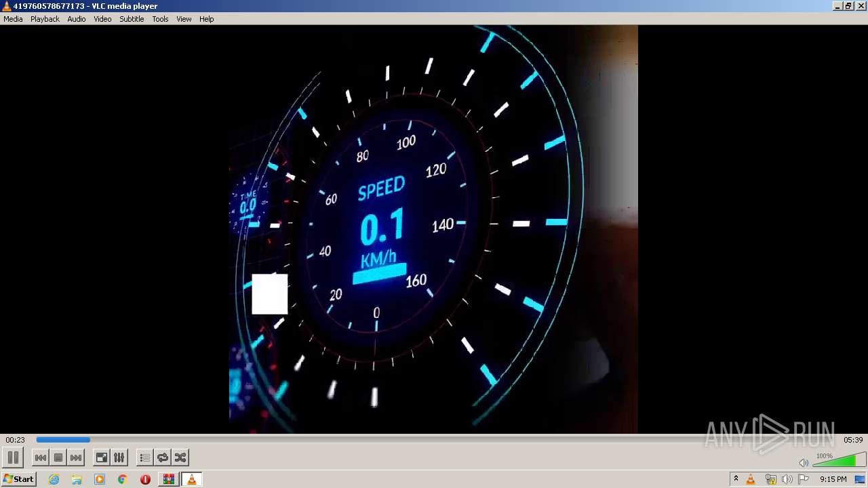Launch Opera browser from taskbar
The width and height of the screenshot is (868, 488).
[x=145, y=479]
